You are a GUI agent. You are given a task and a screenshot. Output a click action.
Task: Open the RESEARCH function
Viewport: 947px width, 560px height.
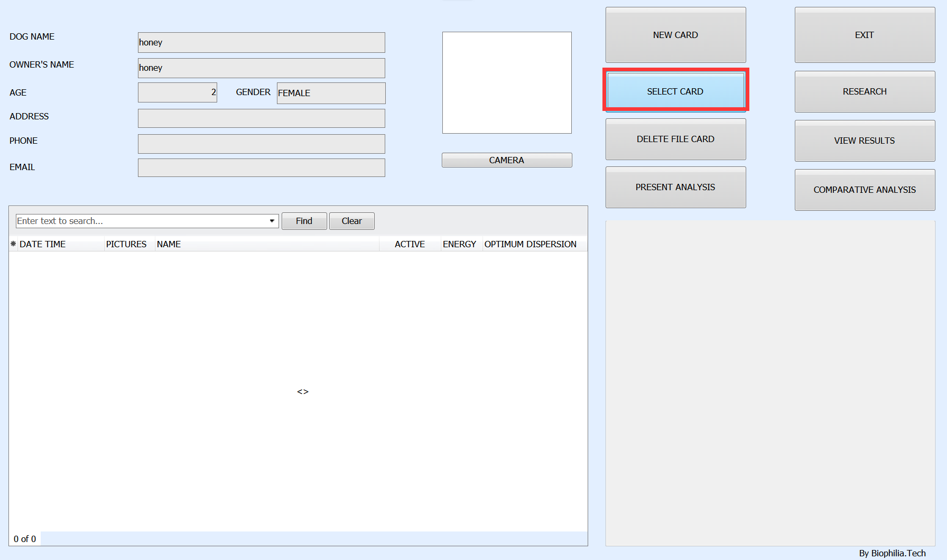[865, 91]
